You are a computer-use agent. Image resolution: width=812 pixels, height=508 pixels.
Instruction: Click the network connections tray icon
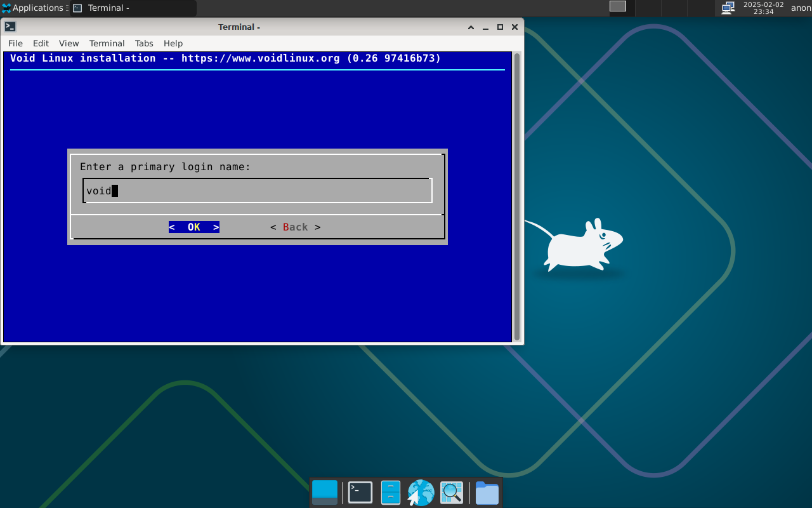(x=728, y=8)
